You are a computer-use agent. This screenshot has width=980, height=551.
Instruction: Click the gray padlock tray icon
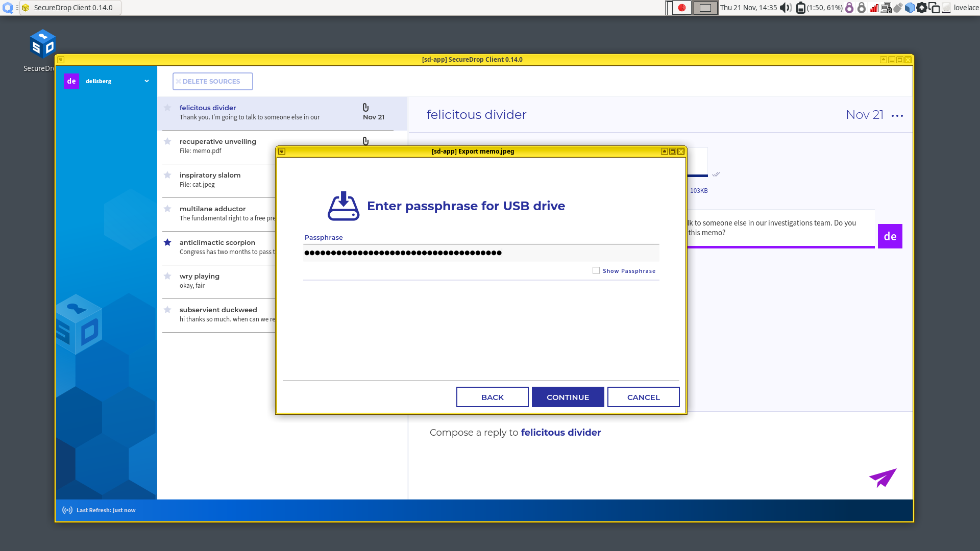pyautogui.click(x=862, y=8)
